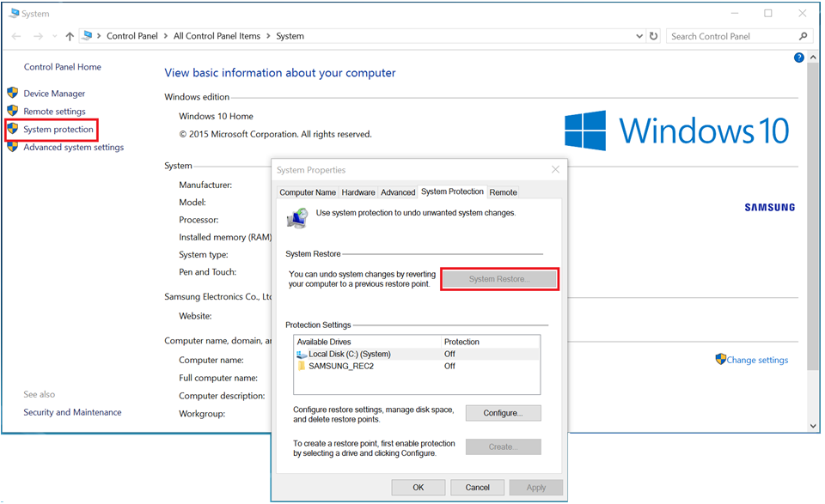
Task: Click the shield icon beside System protection
Action: (13, 129)
